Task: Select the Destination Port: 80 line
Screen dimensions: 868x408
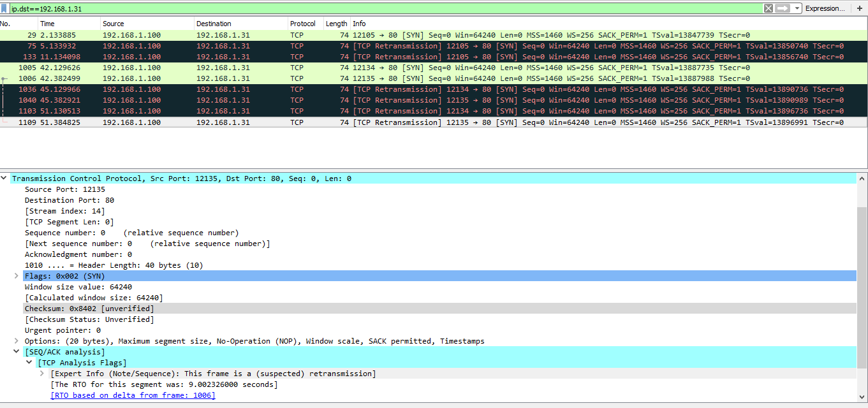Action: click(70, 200)
